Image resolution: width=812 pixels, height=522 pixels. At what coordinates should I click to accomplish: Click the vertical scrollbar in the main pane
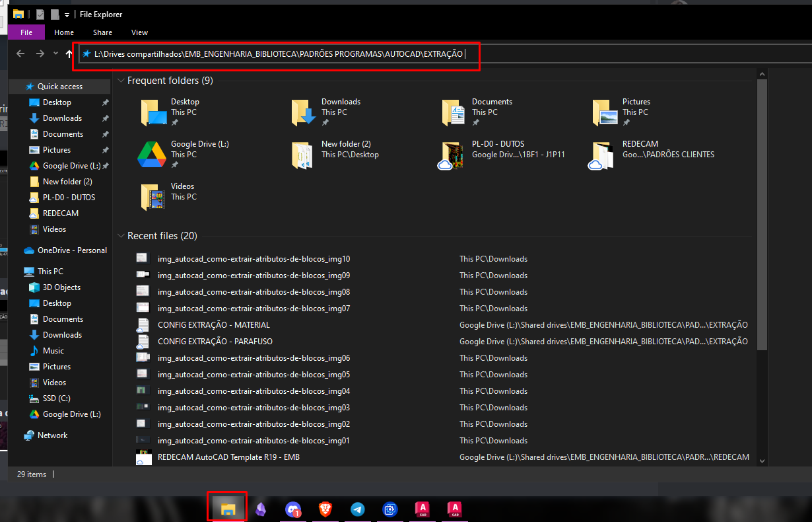pos(762,211)
